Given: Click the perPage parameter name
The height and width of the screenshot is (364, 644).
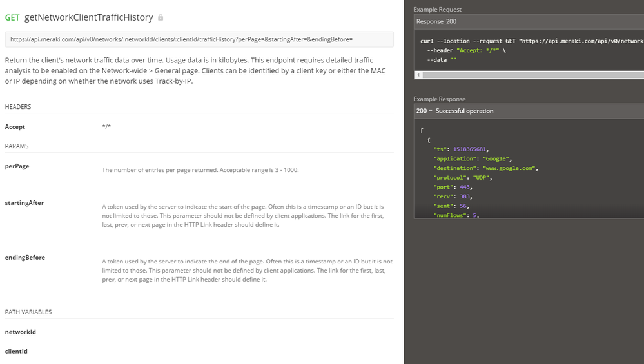Looking at the screenshot, I should pyautogui.click(x=17, y=166).
